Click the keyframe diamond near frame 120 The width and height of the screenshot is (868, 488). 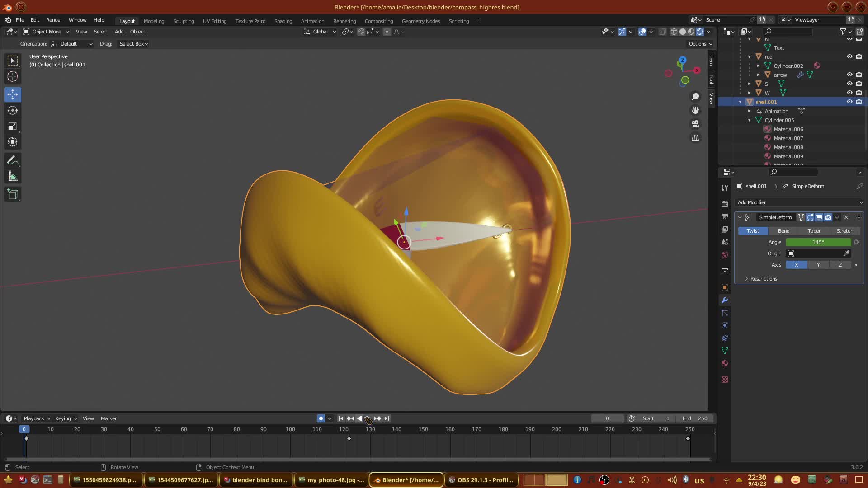tap(349, 438)
